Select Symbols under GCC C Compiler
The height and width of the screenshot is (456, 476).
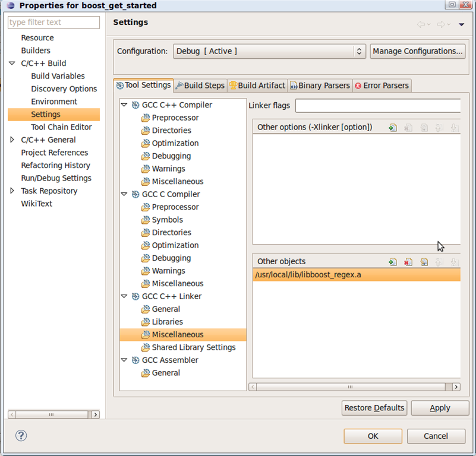pos(167,220)
